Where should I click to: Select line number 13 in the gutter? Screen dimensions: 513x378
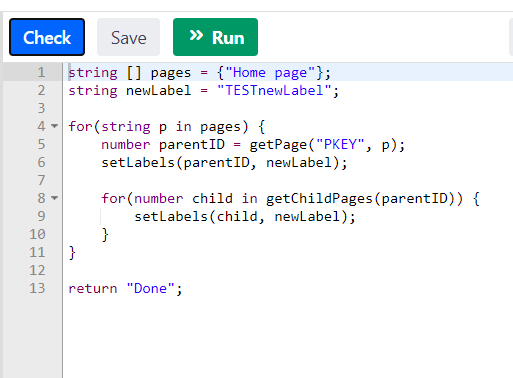pyautogui.click(x=37, y=288)
